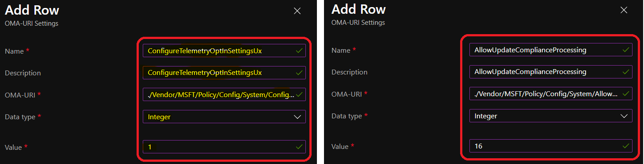Click the green checkmark in the right Description field

[x=625, y=71]
